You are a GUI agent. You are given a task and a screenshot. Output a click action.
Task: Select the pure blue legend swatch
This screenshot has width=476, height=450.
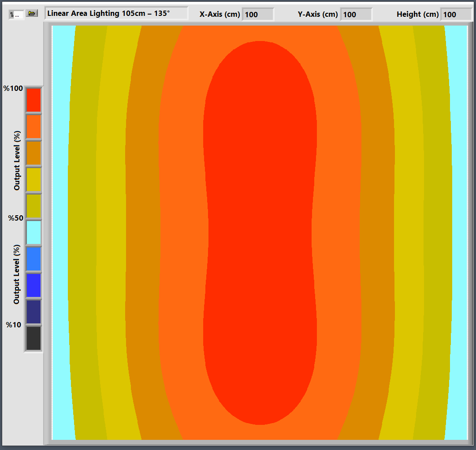[33, 285]
